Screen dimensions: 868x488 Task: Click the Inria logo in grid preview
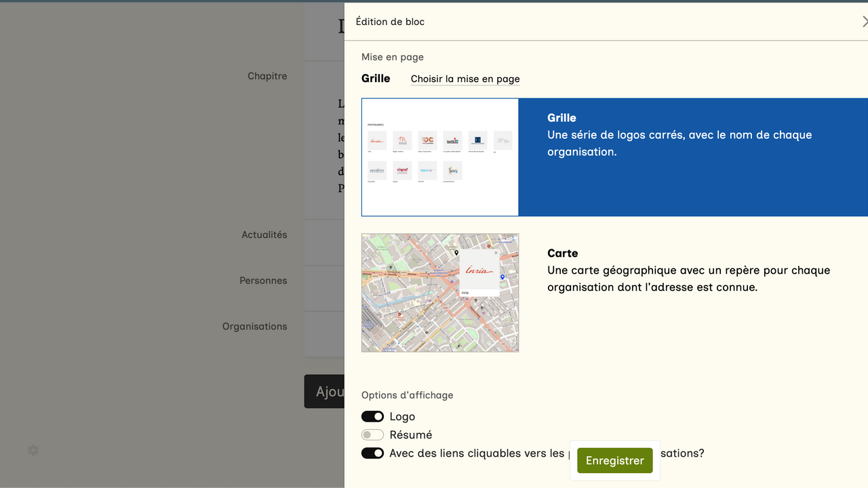pyautogui.click(x=377, y=141)
